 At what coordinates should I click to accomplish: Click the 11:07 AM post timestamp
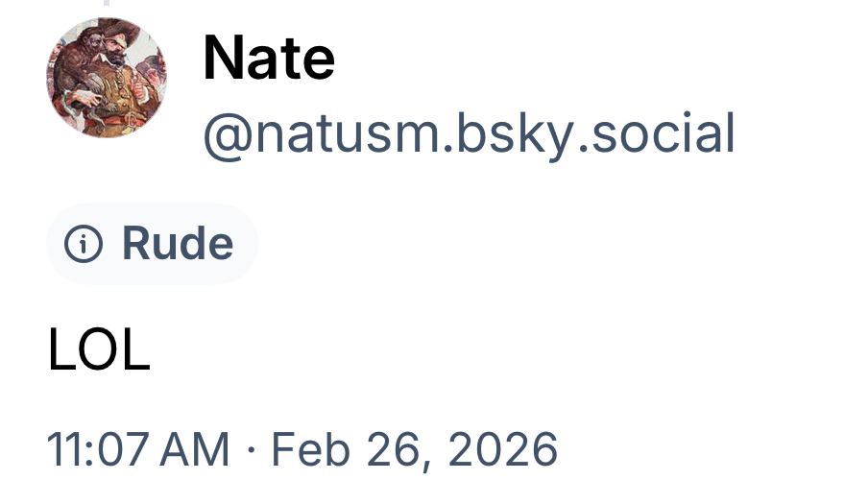pos(138,449)
